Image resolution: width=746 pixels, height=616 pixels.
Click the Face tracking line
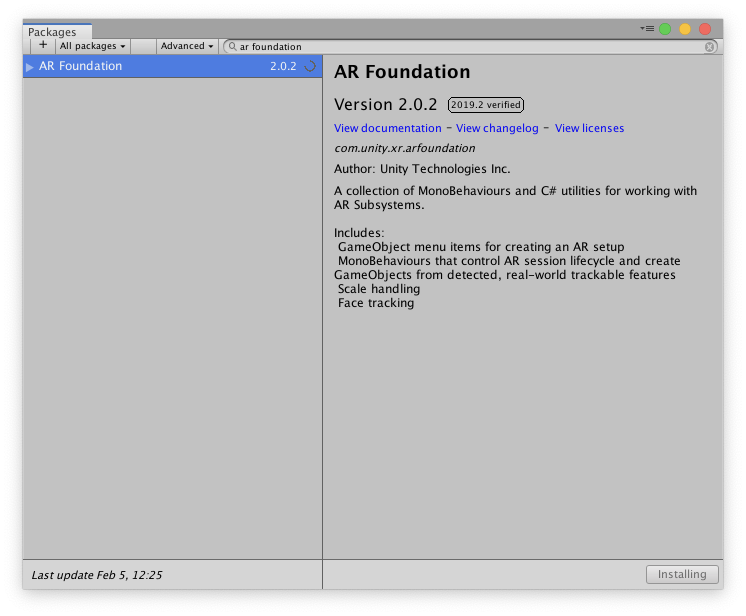[376, 303]
